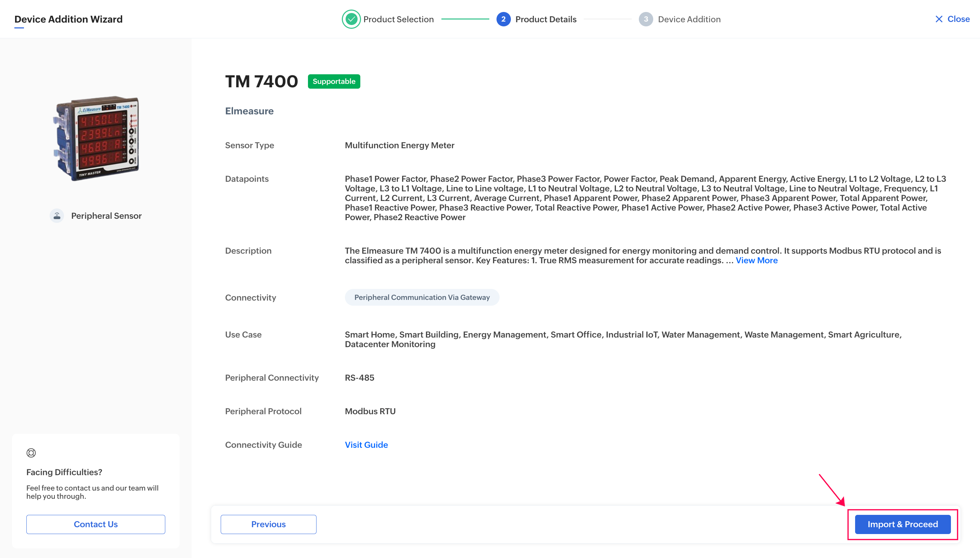Screen dimensions: 980x558
Task: Expand description with View More
Action: pos(756,260)
